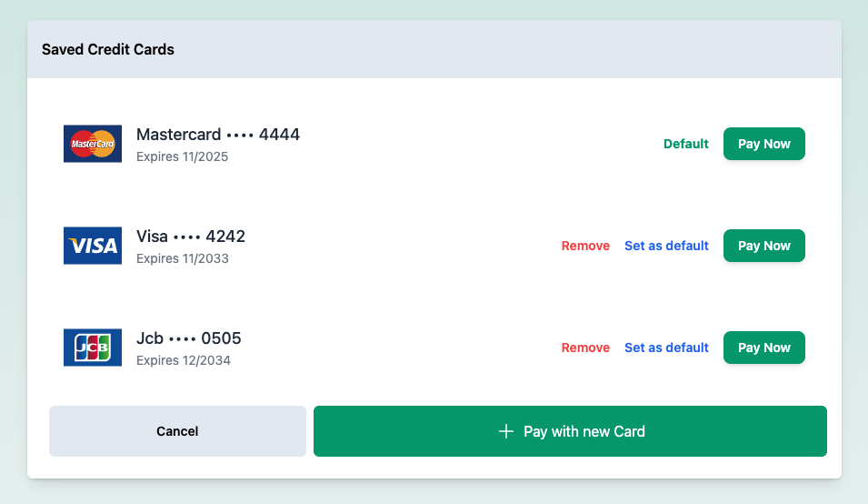Pay now with Mastercard ending 4444
The height and width of the screenshot is (504, 868).
763,144
